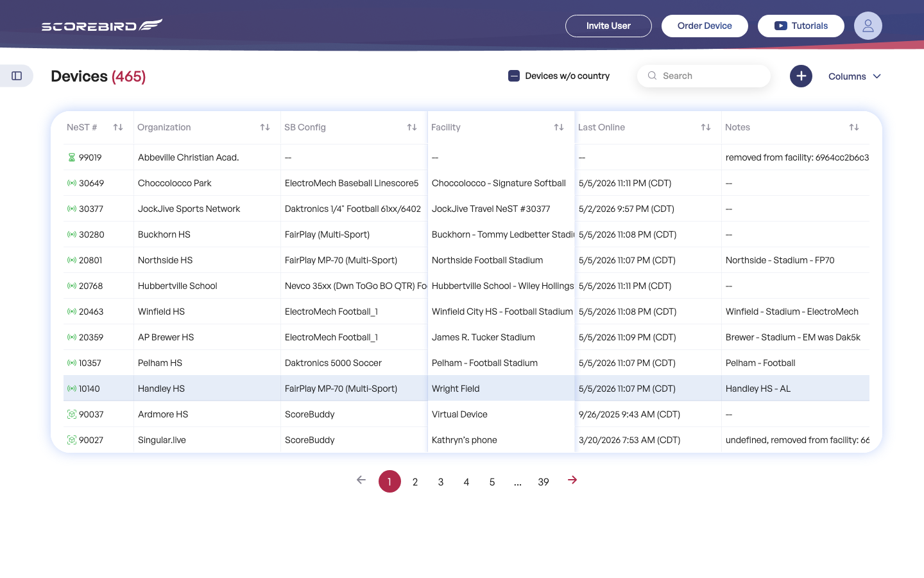Select the Handley HS device row

point(466,389)
